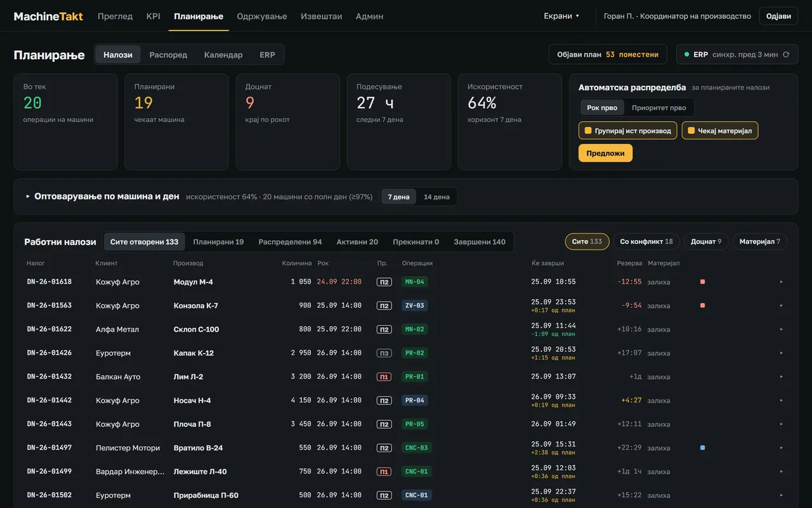Expand the DN-26-01618 order row

pos(782,282)
